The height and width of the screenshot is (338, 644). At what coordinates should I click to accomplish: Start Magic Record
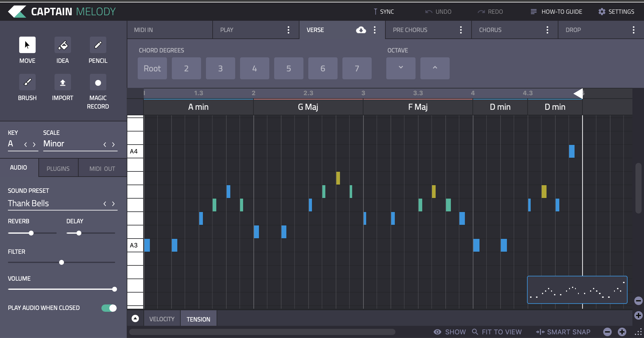[x=98, y=82]
